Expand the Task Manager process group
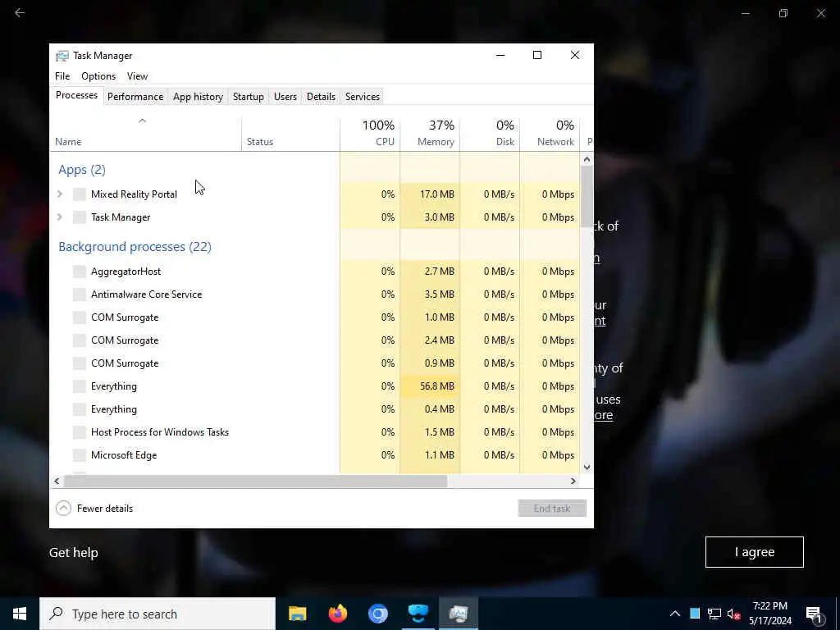This screenshot has height=630, width=840. click(60, 217)
